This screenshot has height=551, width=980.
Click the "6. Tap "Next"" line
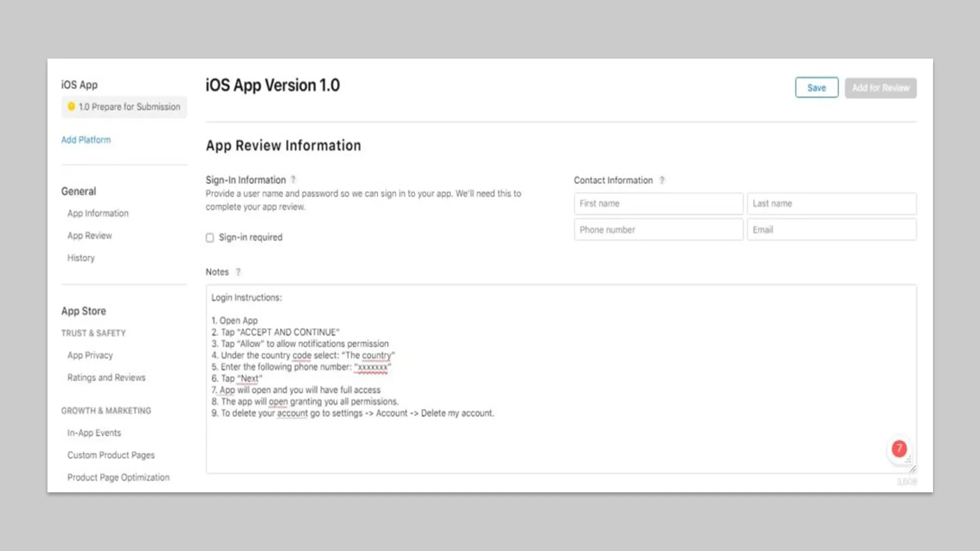pos(237,379)
